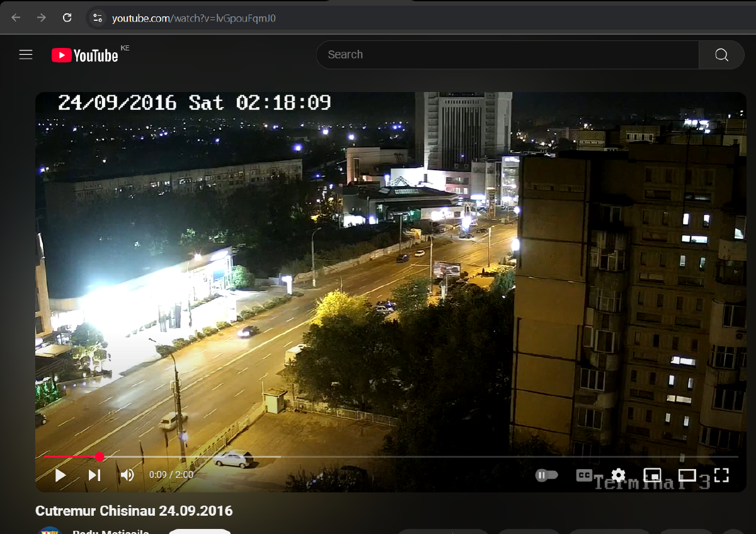756x534 pixels.
Task: Mute the video volume
Action: [x=127, y=475]
